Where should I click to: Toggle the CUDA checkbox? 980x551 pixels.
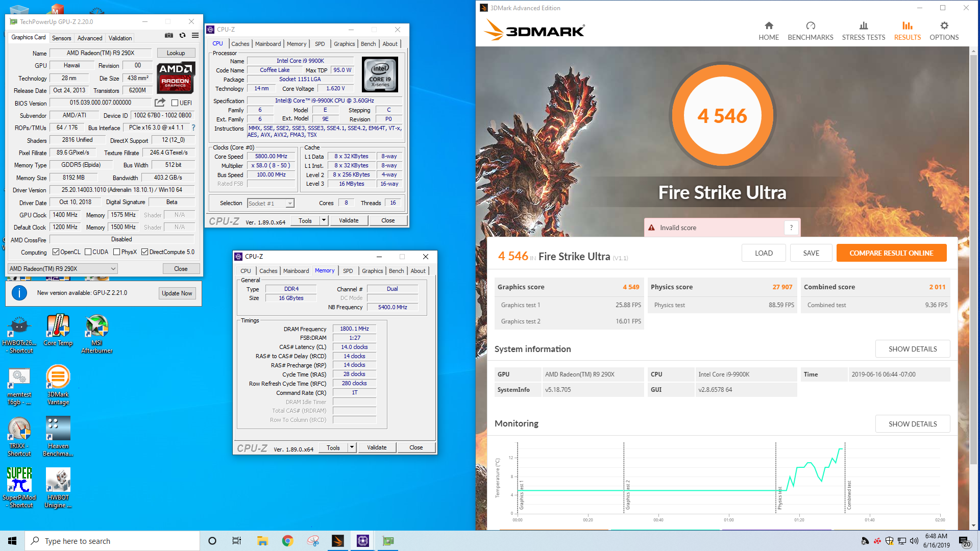88,252
